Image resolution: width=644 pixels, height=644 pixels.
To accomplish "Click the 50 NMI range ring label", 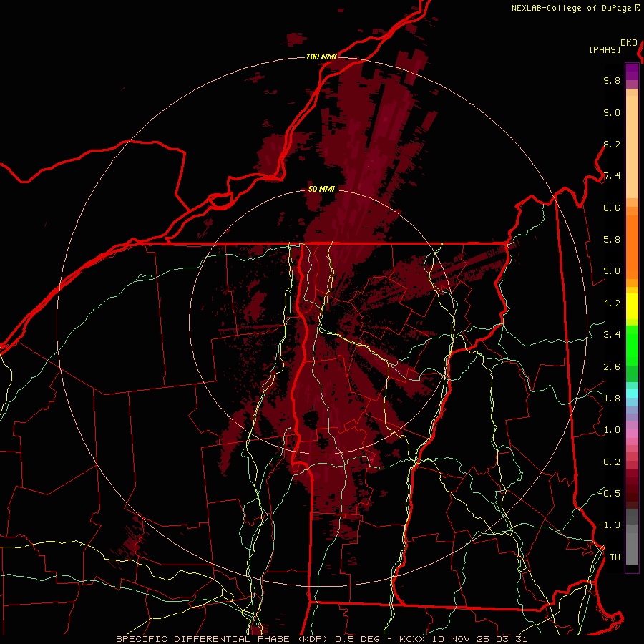I will click(321, 189).
